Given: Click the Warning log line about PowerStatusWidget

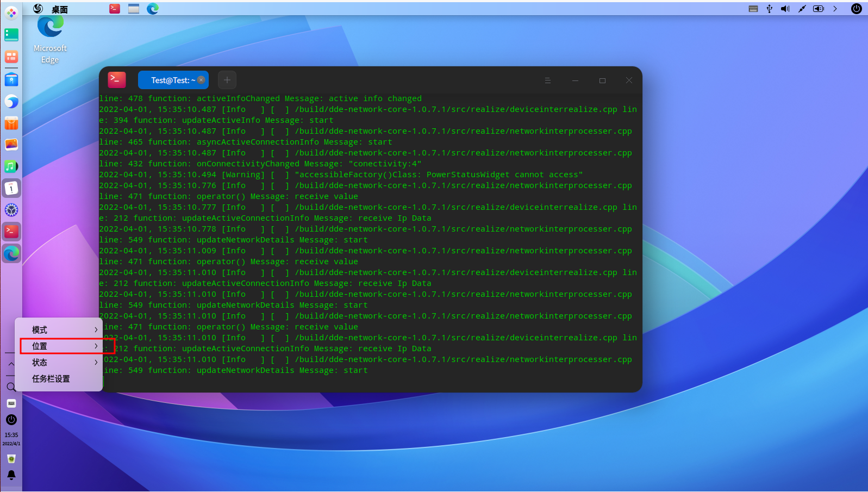Looking at the screenshot, I should click(x=341, y=175).
